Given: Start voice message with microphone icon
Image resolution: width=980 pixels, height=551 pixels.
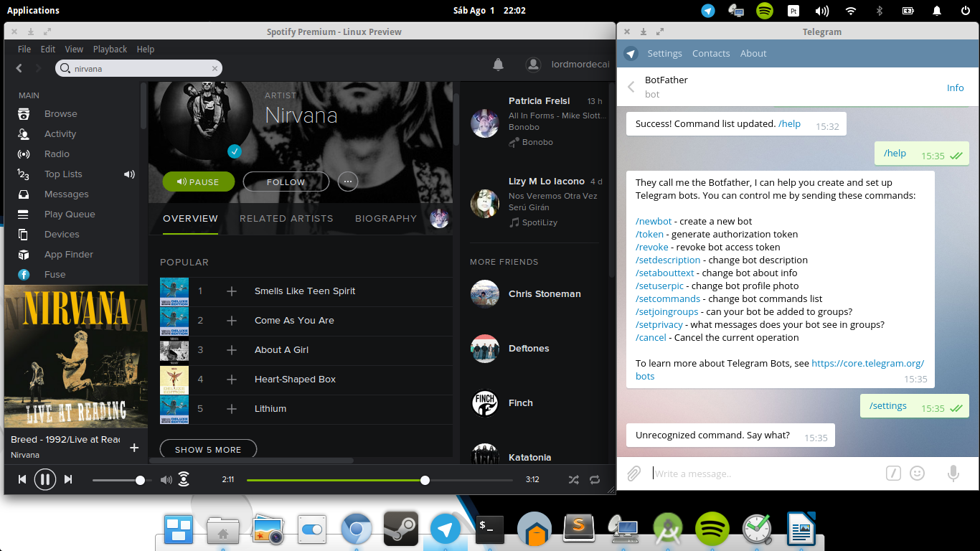Looking at the screenshot, I should [x=953, y=473].
